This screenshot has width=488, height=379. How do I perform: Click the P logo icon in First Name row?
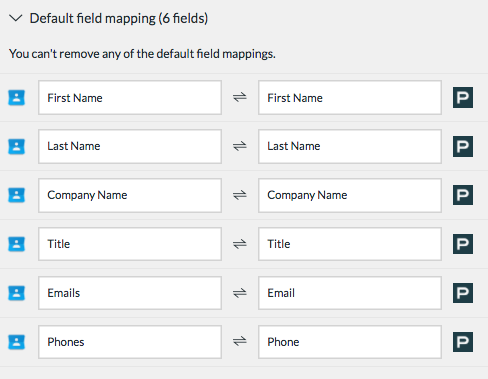(463, 98)
